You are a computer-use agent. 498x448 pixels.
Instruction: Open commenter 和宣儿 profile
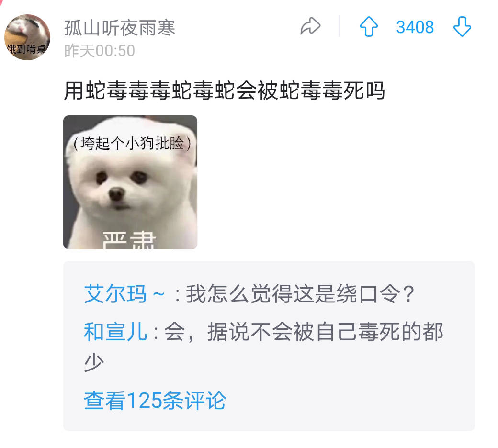(115, 332)
